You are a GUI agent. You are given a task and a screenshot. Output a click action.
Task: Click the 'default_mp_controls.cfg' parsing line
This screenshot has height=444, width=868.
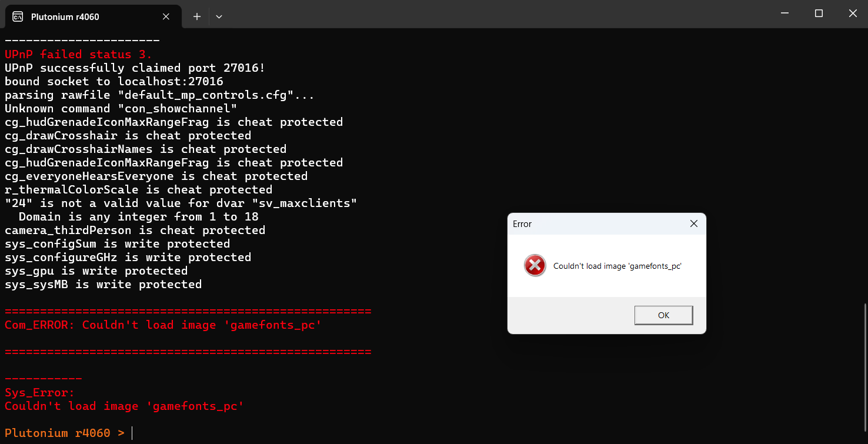click(159, 95)
